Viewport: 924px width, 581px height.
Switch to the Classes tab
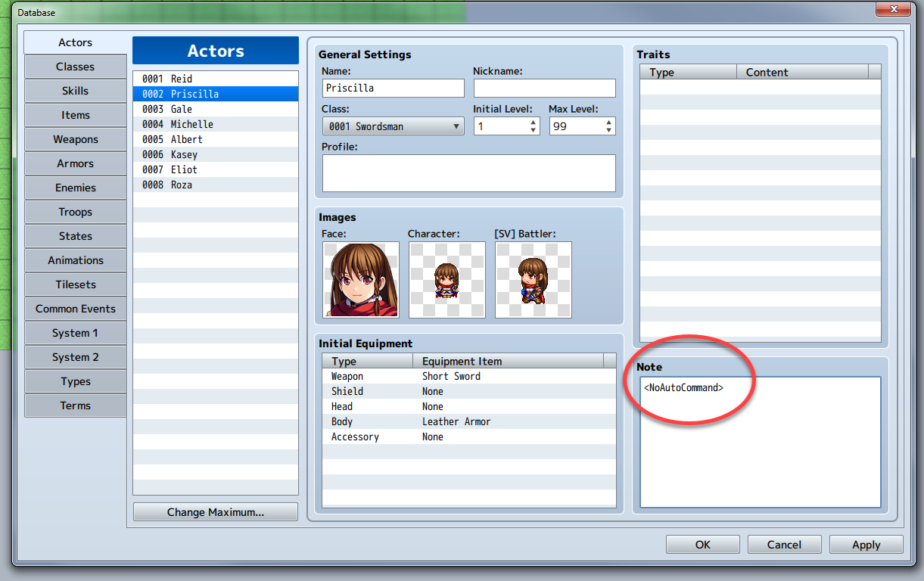[x=75, y=66]
